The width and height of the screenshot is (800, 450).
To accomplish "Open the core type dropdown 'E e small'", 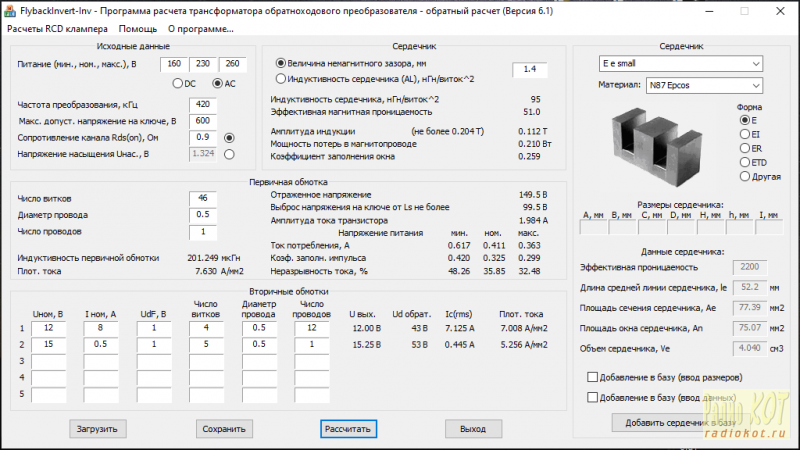I will [x=680, y=64].
